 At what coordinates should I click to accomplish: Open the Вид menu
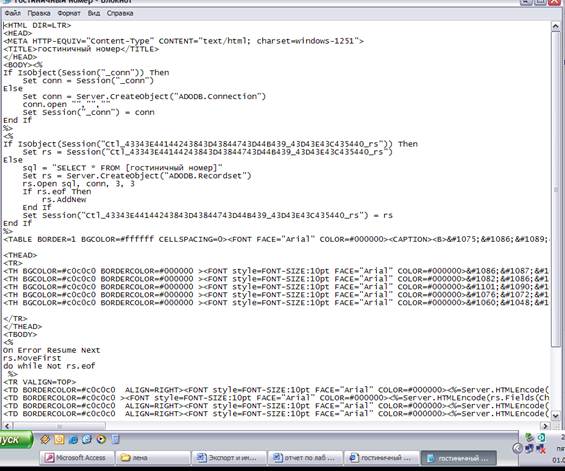tap(94, 13)
